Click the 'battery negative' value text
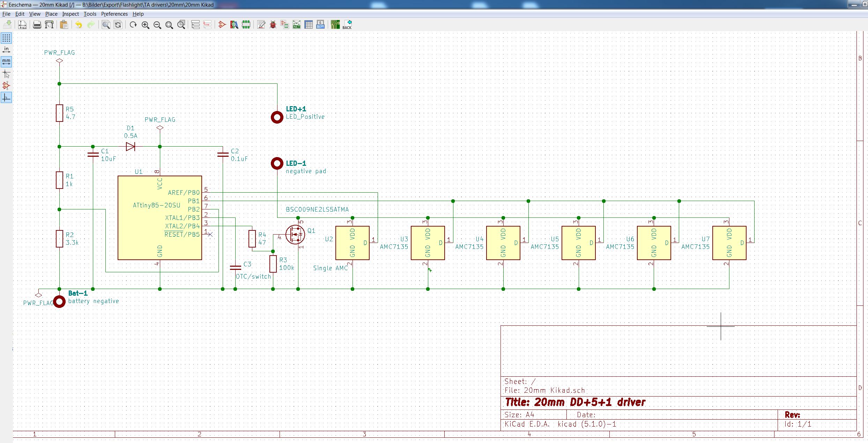Image resolution: width=868 pixels, height=443 pixels. tap(94, 301)
